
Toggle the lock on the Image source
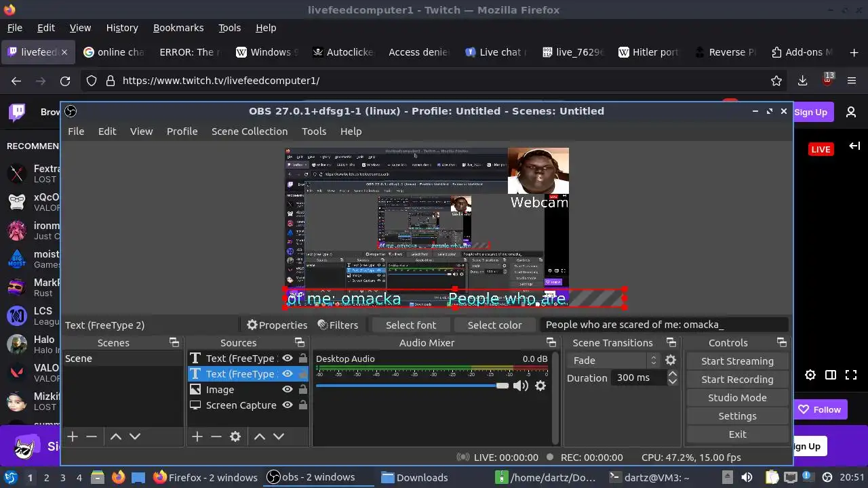[303, 390]
